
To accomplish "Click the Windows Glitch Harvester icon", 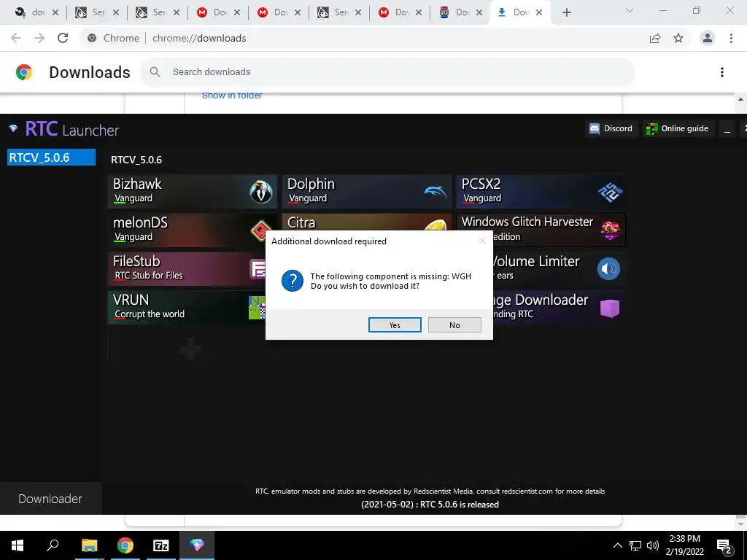I will 611,230.
